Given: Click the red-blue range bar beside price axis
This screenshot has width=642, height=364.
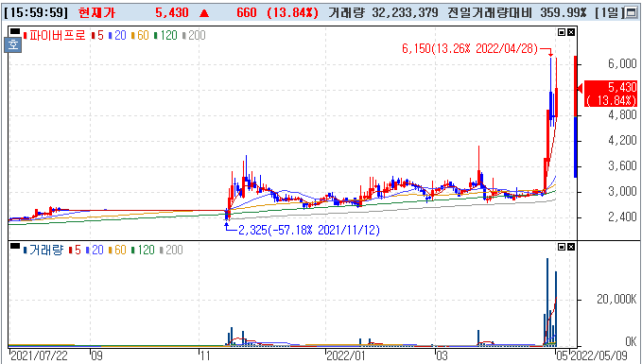Looking at the screenshot, I should click(575, 116).
